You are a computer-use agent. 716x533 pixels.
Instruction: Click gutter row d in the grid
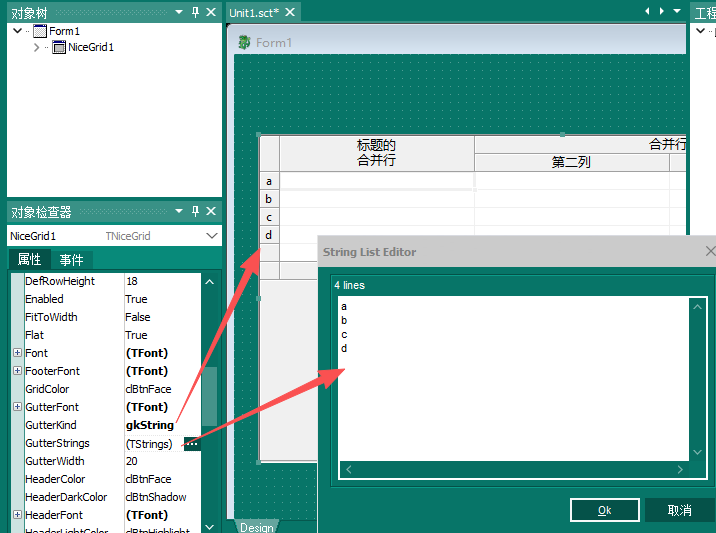pyautogui.click(x=269, y=235)
